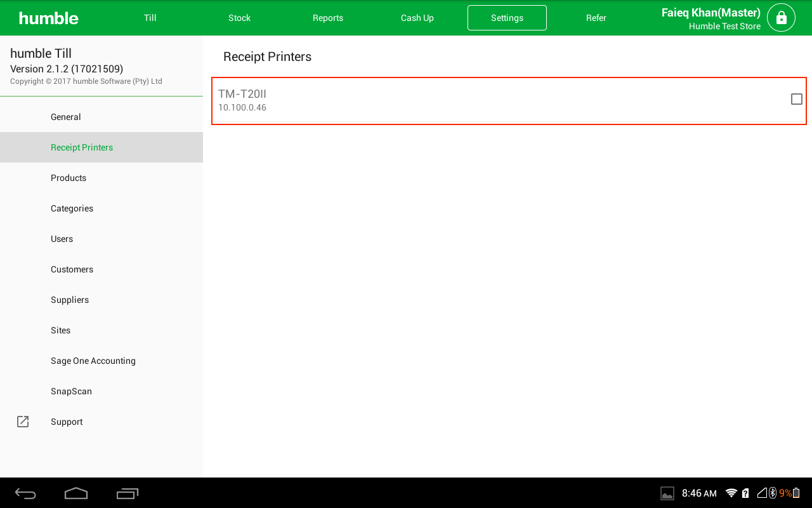Tap the Bluetooth status icon
This screenshot has width=812, height=508.
coord(772,493)
